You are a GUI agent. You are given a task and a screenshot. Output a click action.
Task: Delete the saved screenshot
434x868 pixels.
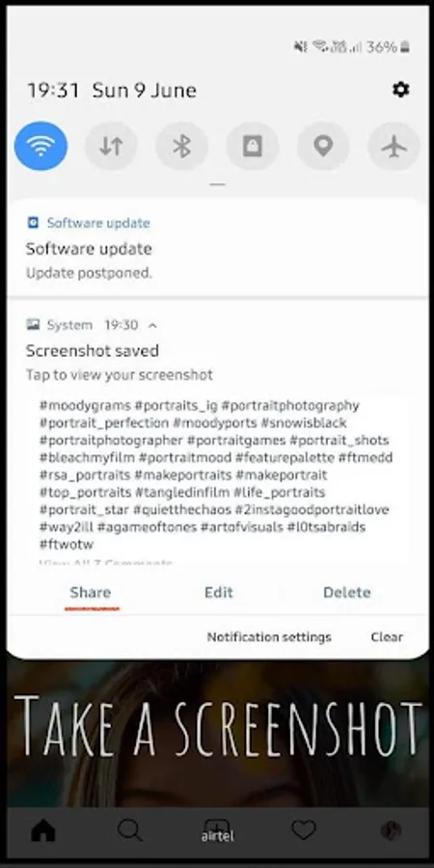point(347,592)
